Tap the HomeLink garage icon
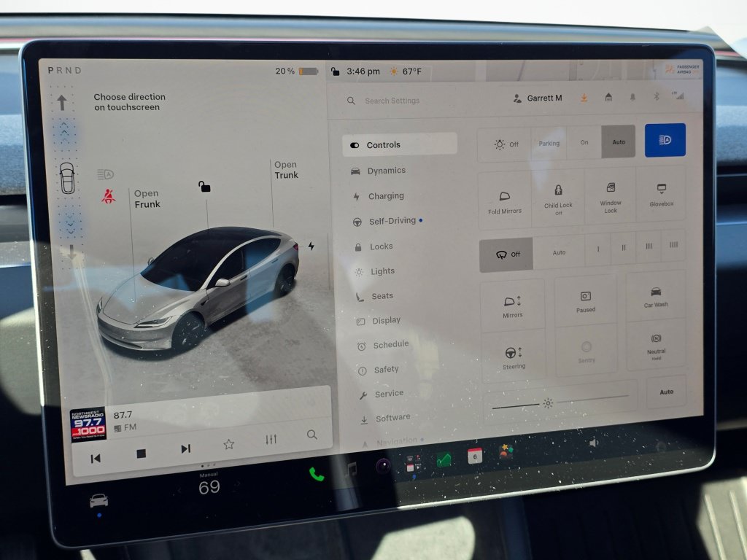The image size is (747, 560). (x=608, y=97)
